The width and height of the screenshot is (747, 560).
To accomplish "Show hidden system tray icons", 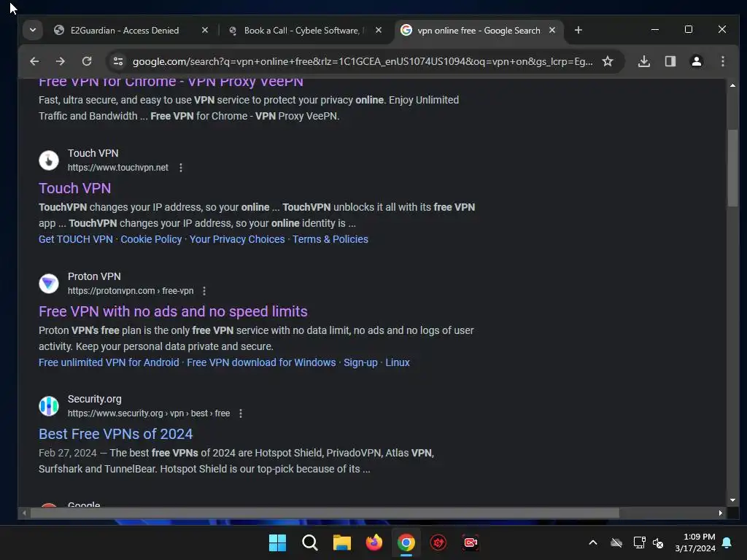I will pyautogui.click(x=593, y=542).
